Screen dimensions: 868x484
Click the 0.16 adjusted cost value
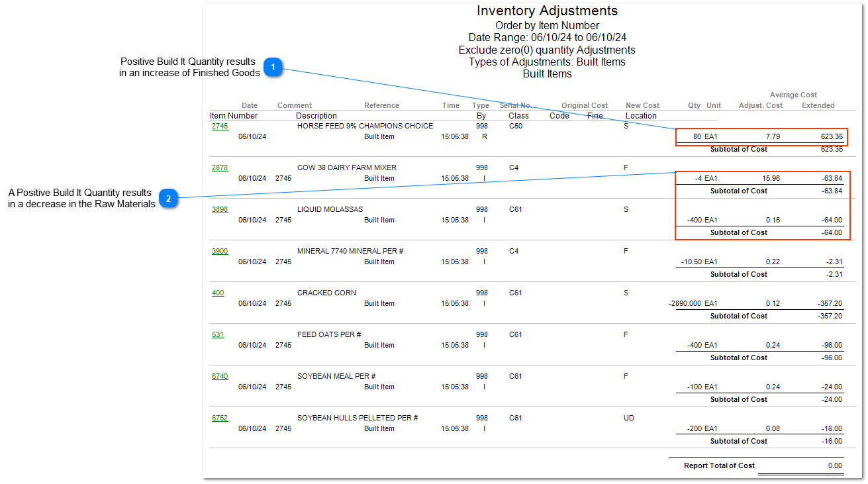pos(773,220)
